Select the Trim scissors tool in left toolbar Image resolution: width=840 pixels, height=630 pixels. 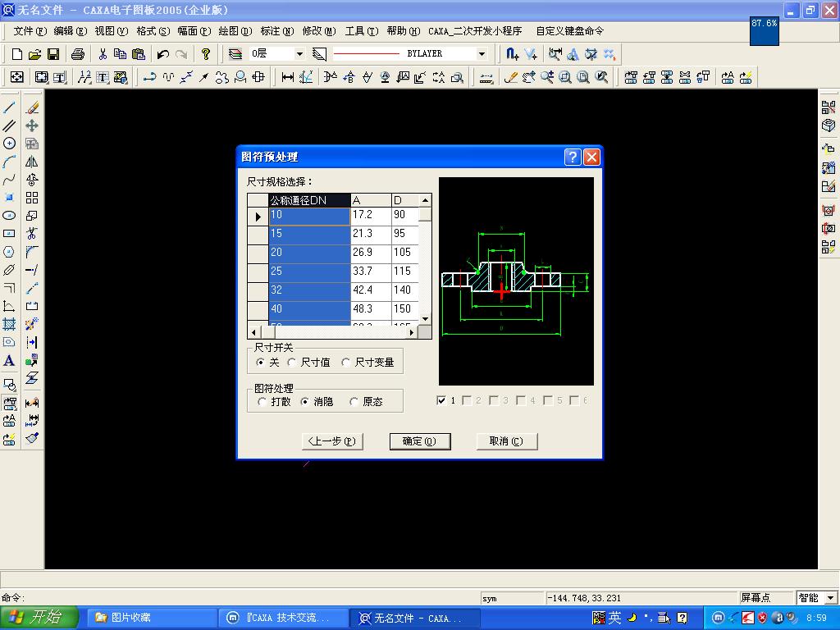(32, 234)
